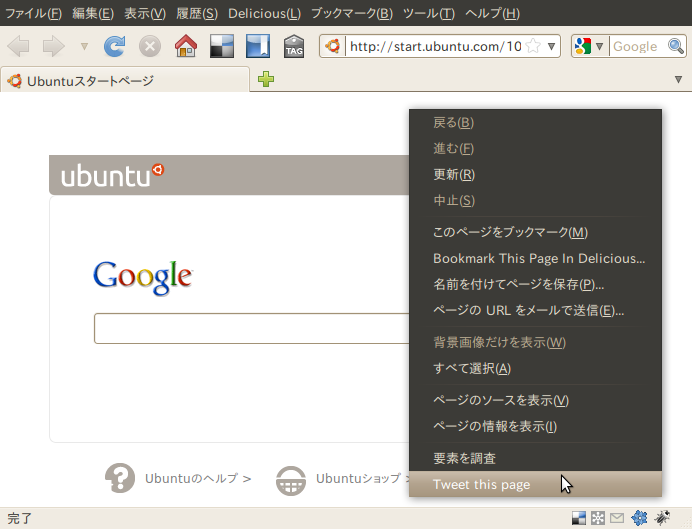
Task: Choose 名前を付けてページを保存(P)...
Action: point(535,284)
